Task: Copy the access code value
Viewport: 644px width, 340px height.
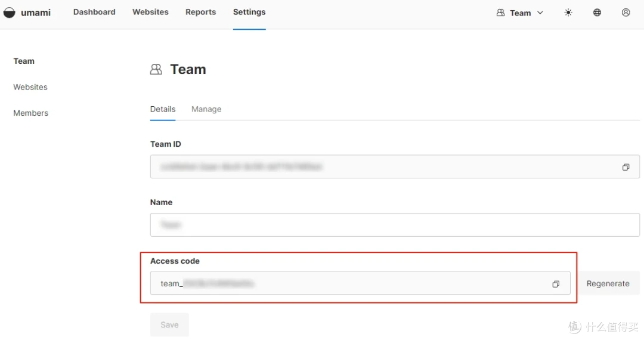Action: click(x=556, y=284)
